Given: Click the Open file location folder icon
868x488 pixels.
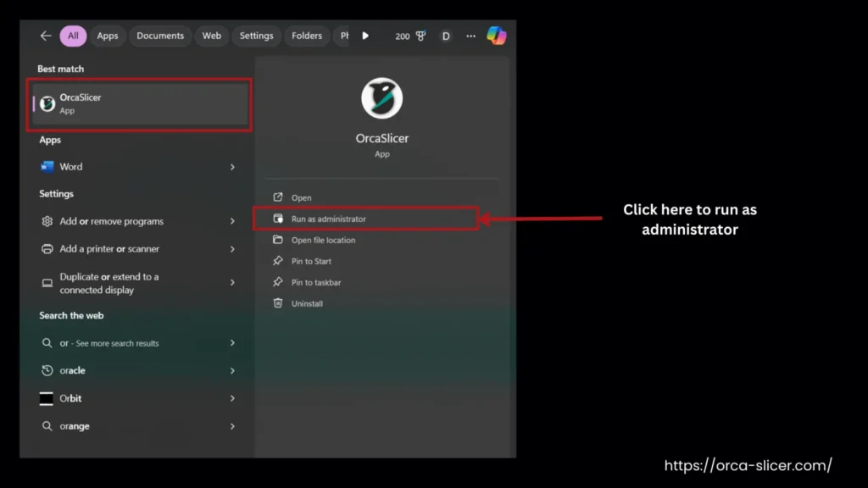Looking at the screenshot, I should [x=278, y=240].
